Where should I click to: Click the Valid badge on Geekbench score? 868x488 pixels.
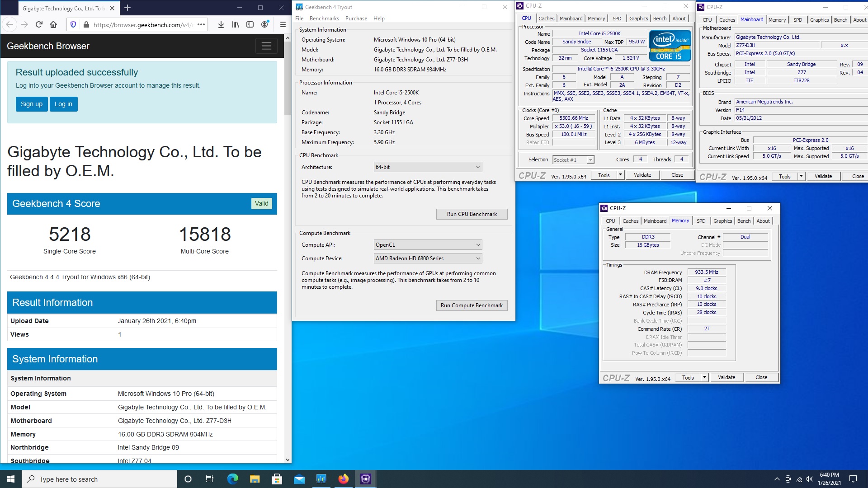pos(261,203)
